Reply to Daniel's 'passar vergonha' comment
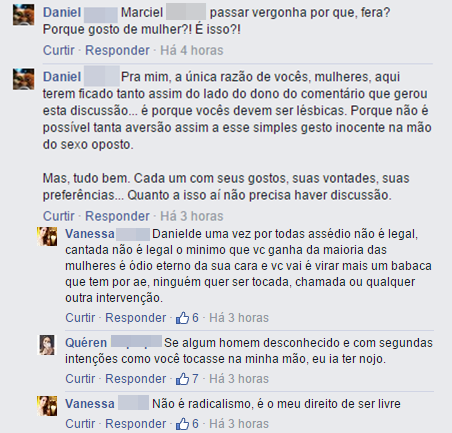 pos(117,50)
